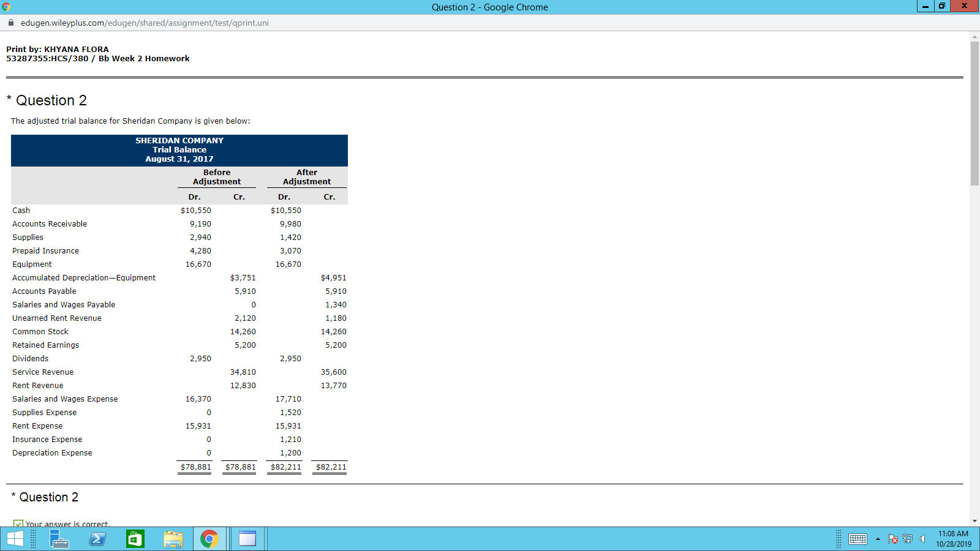980x551 pixels.
Task: Click the 9,980 accounts receivable value
Action: 291,224
